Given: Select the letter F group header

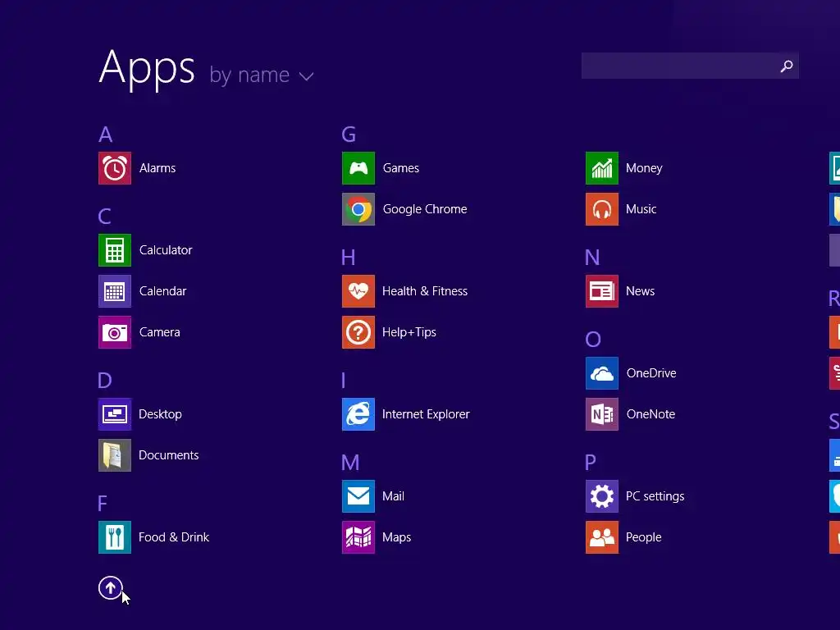Looking at the screenshot, I should (x=103, y=504).
